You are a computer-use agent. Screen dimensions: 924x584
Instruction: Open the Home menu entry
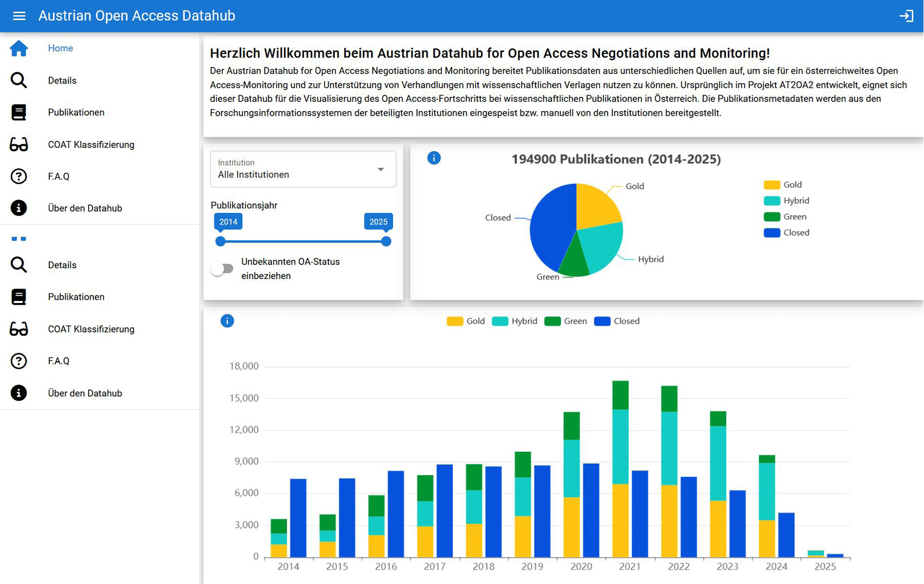coord(60,48)
